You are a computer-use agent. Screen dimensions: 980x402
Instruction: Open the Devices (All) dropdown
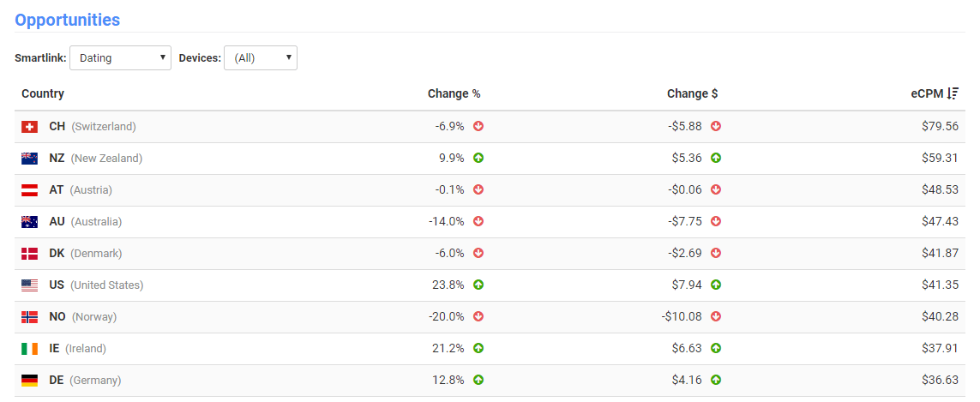tap(261, 57)
